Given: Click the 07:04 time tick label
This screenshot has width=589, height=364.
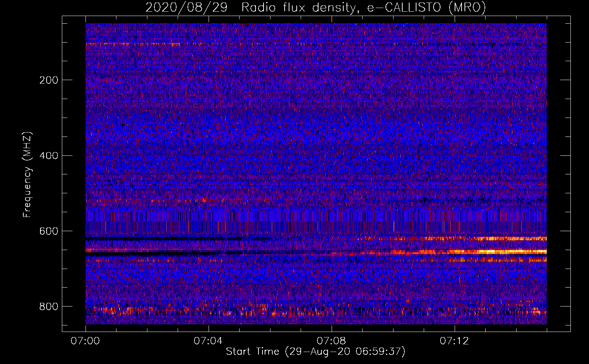Looking at the screenshot, I should (208, 341).
